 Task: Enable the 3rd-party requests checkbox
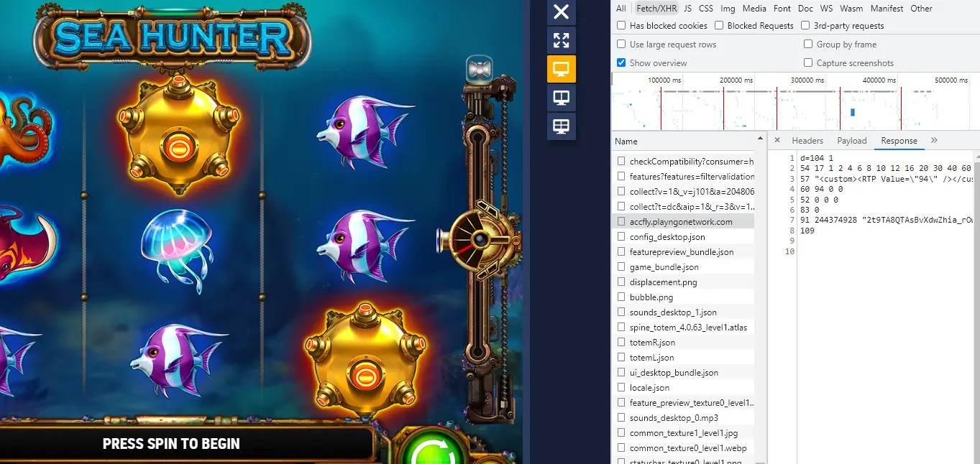[x=805, y=26]
